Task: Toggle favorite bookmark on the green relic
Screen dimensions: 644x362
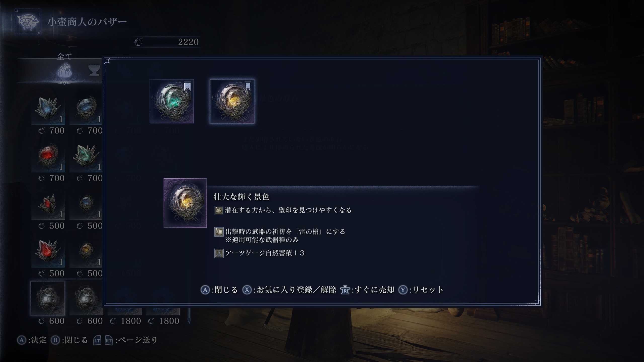Action: click(188, 86)
